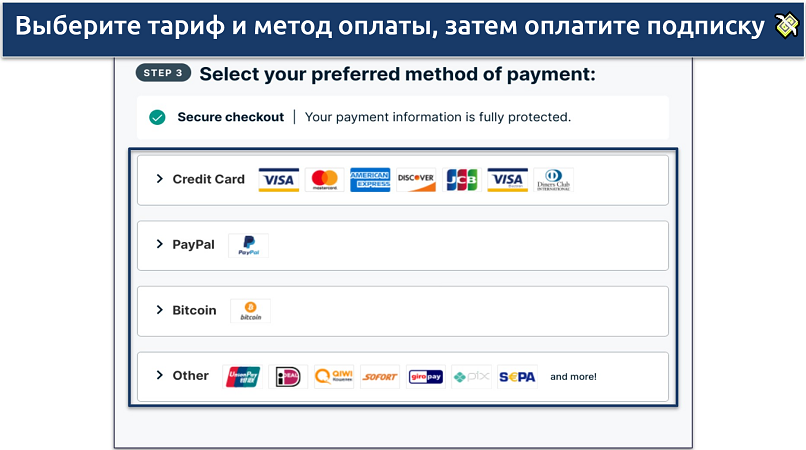Click the Diners Club International icon
The height and width of the screenshot is (450, 806).
coord(553,179)
